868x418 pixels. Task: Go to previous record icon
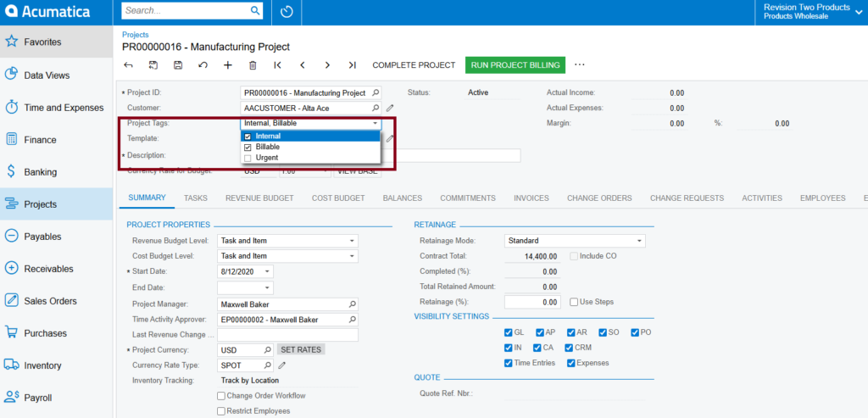click(303, 64)
